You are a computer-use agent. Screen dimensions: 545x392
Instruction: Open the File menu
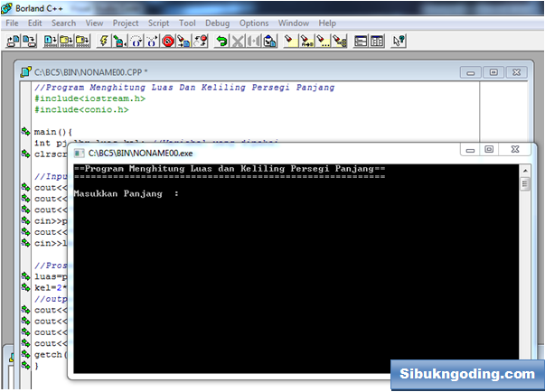coord(12,23)
